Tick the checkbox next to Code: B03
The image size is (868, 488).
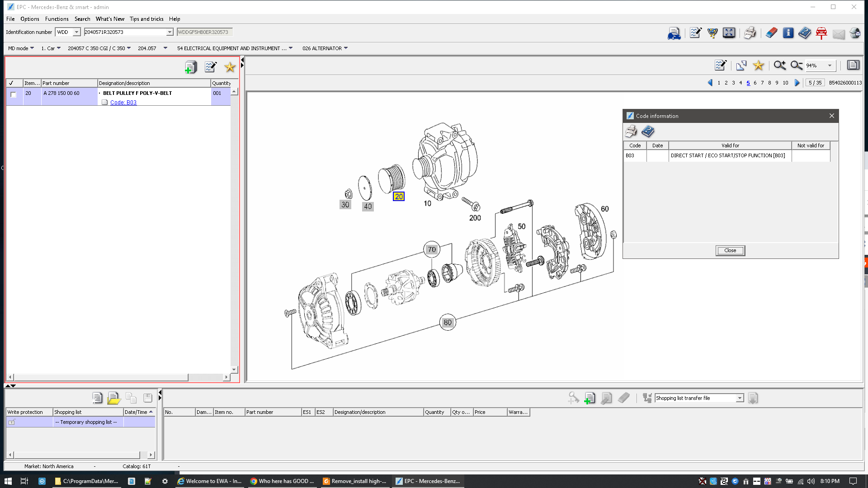[x=105, y=103]
